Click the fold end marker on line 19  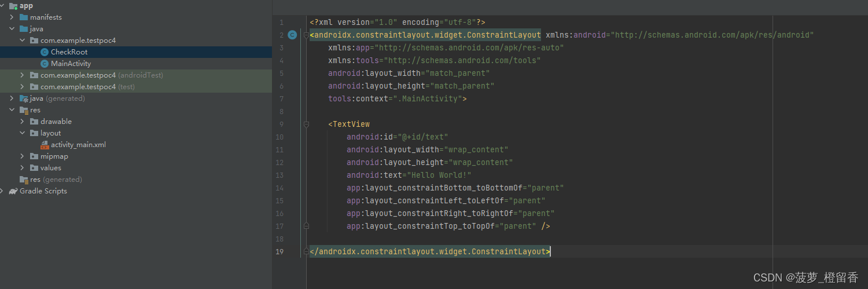(306, 251)
